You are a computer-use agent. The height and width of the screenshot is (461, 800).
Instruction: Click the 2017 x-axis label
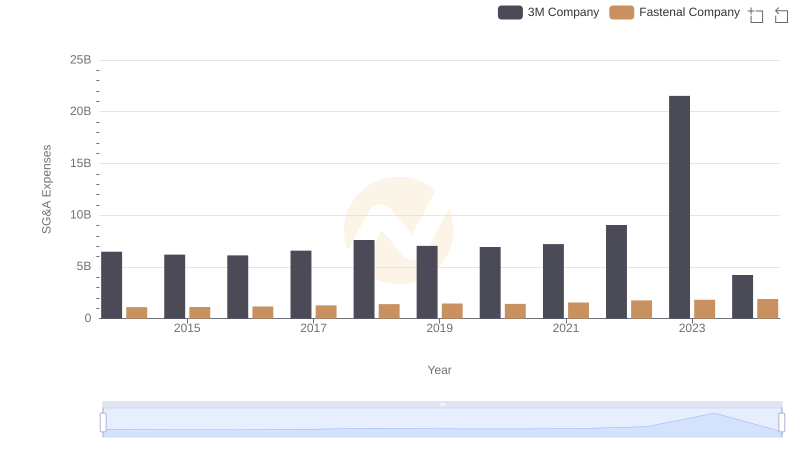pos(313,328)
